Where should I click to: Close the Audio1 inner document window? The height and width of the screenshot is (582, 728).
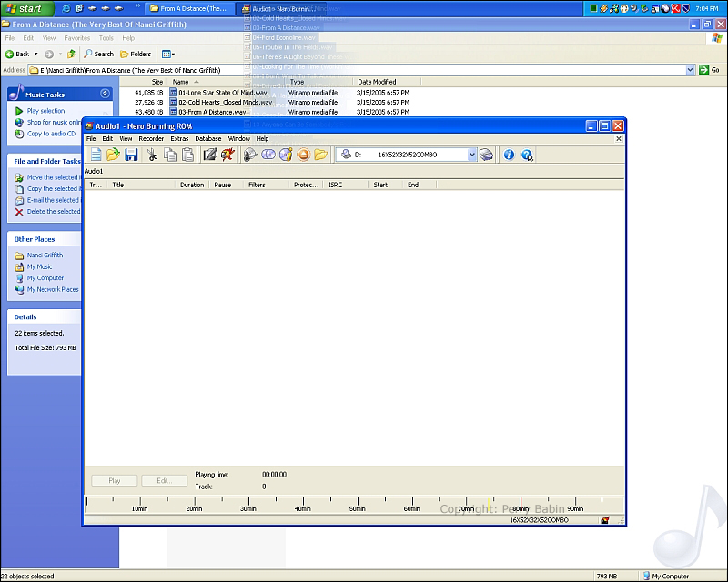coord(619,139)
